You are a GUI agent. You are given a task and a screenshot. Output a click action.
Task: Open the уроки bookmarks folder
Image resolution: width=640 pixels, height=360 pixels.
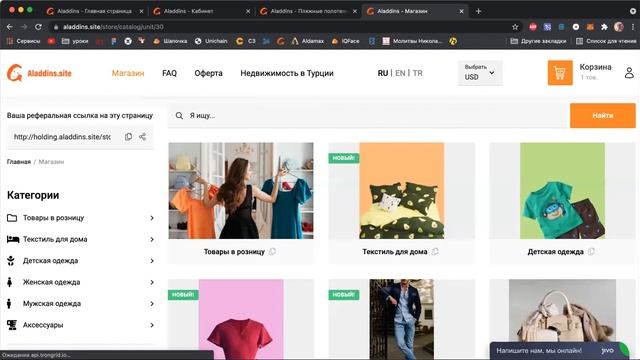click(x=75, y=41)
